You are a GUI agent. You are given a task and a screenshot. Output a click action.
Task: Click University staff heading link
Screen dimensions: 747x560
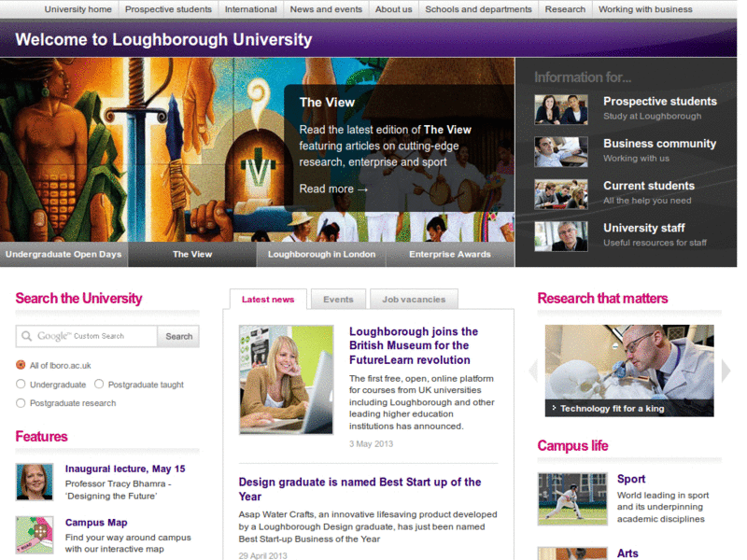tap(644, 228)
